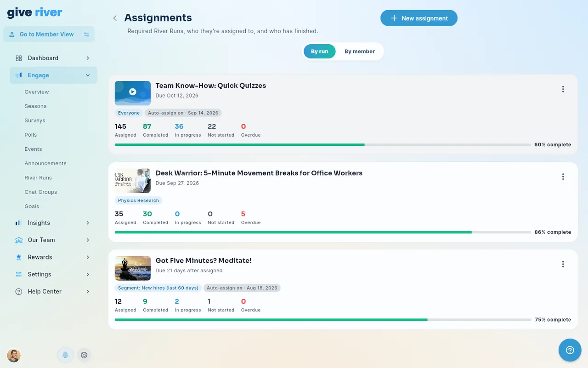This screenshot has height=368, width=588.
Task: Click the 86% complete progress bar
Action: [323, 232]
